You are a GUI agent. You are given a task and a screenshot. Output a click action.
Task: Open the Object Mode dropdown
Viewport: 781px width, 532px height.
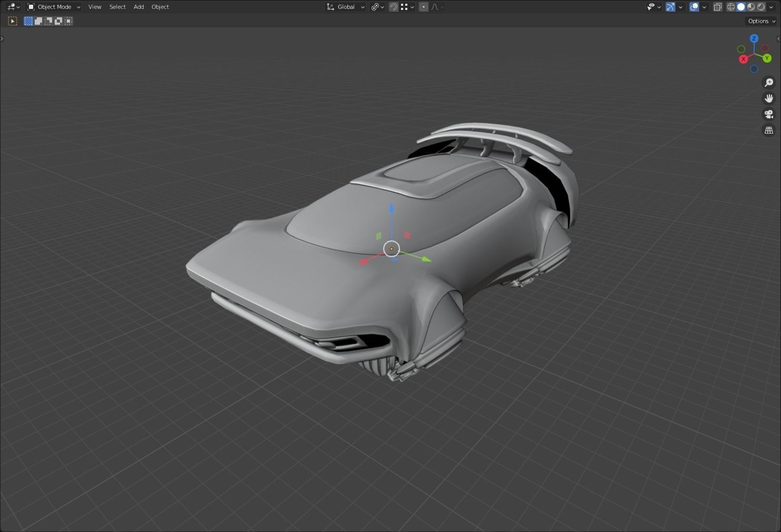(x=54, y=7)
